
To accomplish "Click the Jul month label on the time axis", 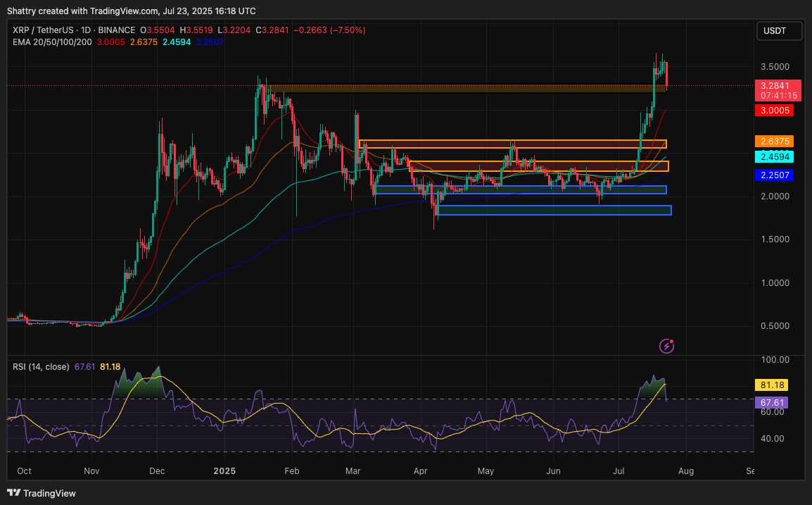I will coord(618,470).
